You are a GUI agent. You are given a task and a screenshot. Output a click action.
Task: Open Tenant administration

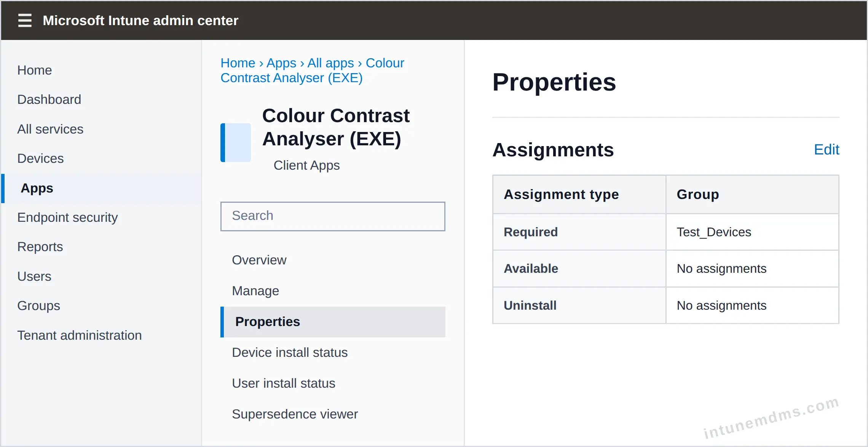79,335
